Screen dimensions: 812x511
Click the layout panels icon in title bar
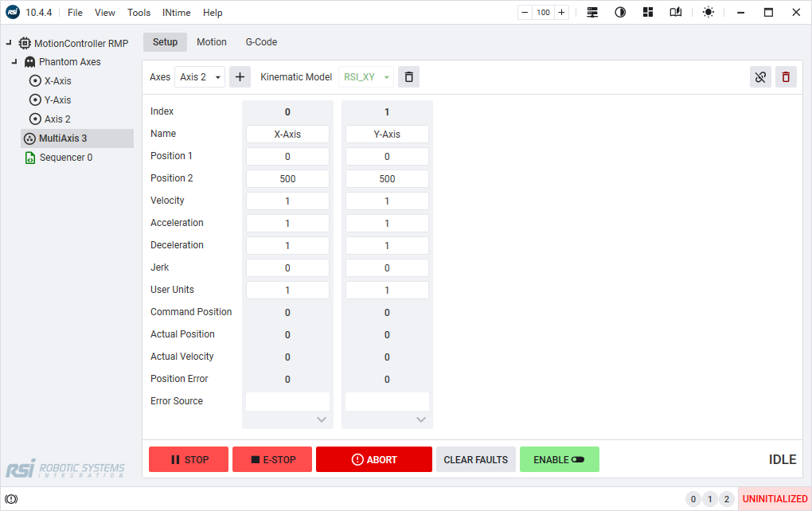coord(647,12)
